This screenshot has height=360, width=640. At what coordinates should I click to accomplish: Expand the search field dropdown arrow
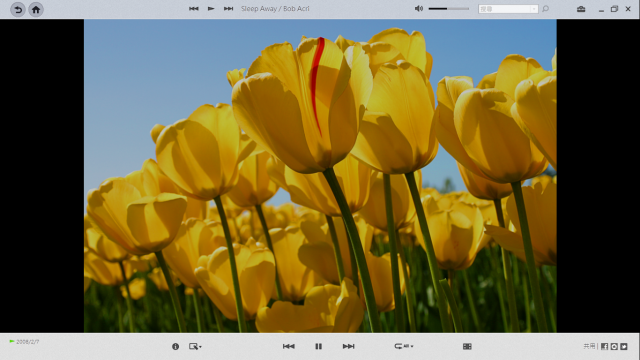pyautogui.click(x=534, y=9)
